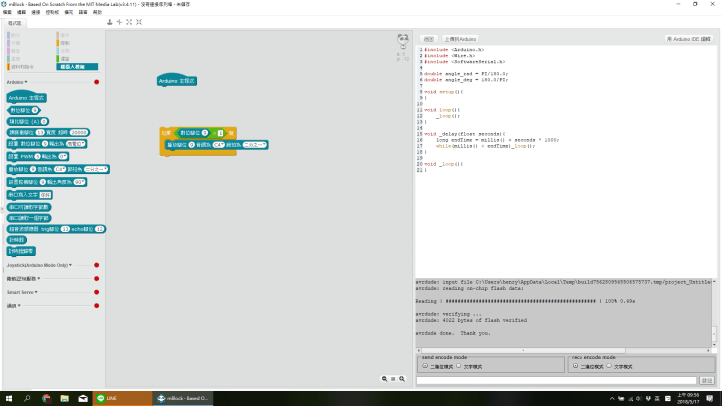Zoom out the script canvas

(x=383, y=378)
